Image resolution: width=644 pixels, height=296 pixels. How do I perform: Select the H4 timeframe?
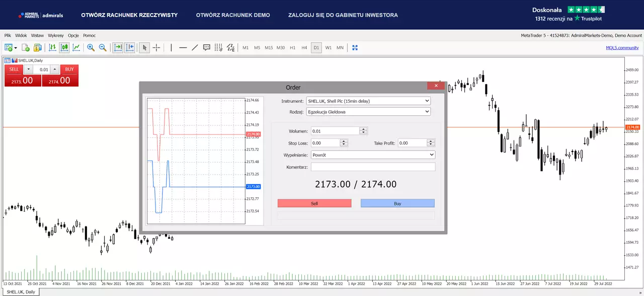click(x=304, y=47)
